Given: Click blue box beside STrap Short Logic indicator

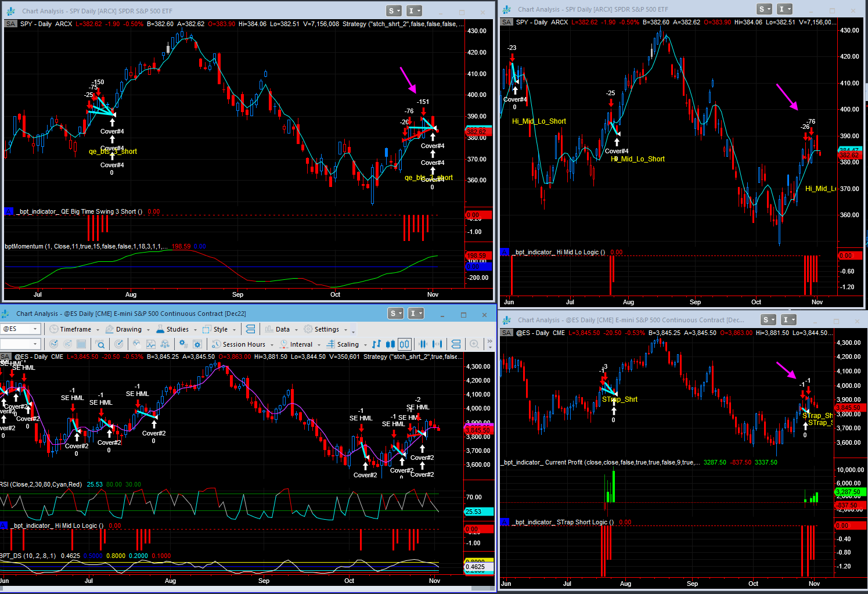Looking at the screenshot, I should click(x=505, y=522).
